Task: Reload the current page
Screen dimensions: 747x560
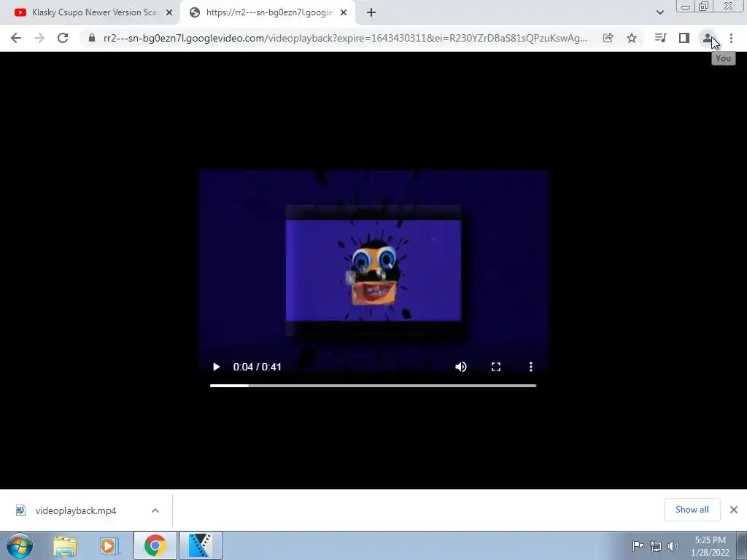Action: coord(63,38)
